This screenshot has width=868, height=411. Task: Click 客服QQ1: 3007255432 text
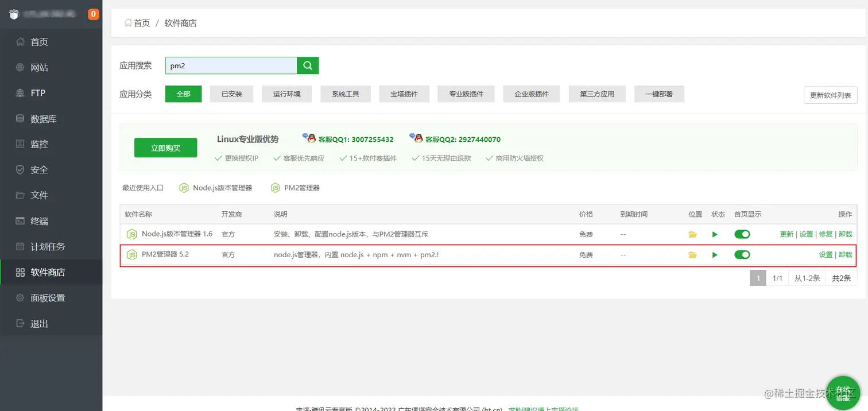pos(356,139)
